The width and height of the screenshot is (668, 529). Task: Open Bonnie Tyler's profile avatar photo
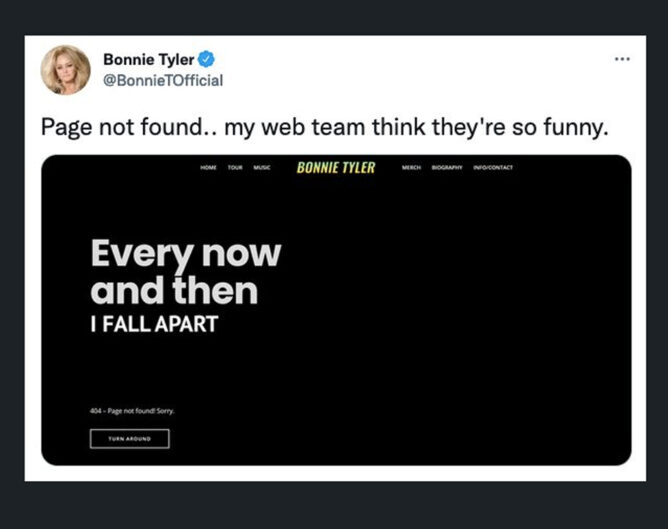coord(66,70)
